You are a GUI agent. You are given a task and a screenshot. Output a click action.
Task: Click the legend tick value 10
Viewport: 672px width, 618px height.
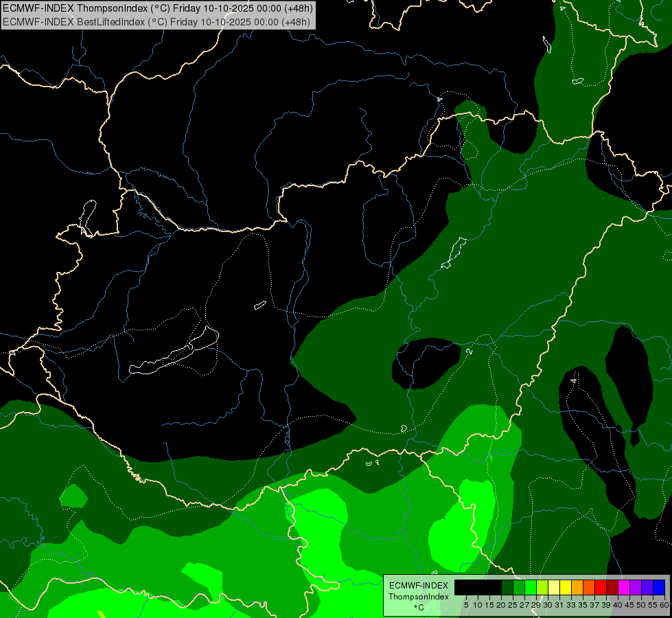(478, 605)
